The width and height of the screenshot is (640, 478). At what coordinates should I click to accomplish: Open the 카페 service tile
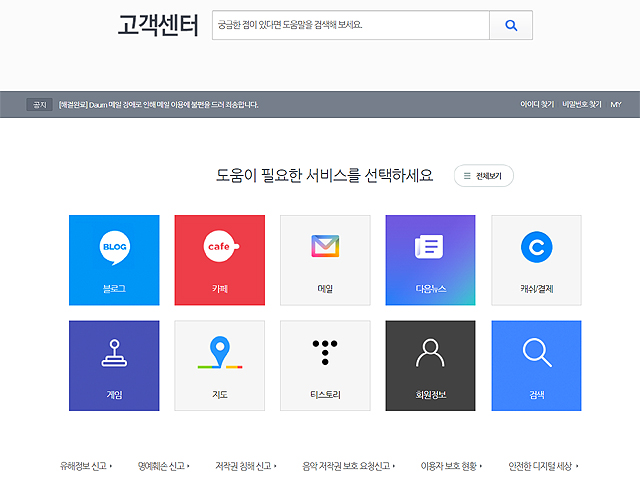click(220, 260)
